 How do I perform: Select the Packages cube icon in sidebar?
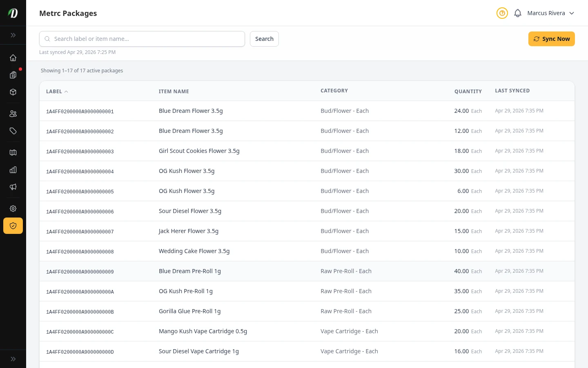click(13, 92)
